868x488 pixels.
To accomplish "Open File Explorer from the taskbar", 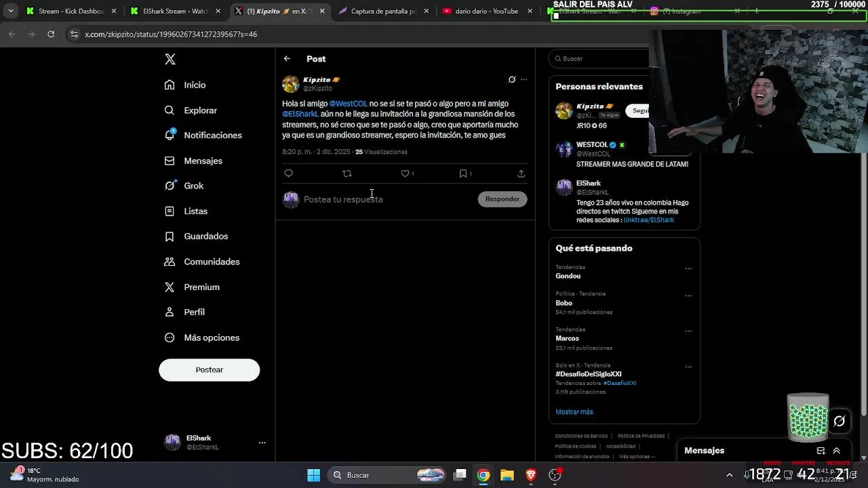I will point(507,475).
